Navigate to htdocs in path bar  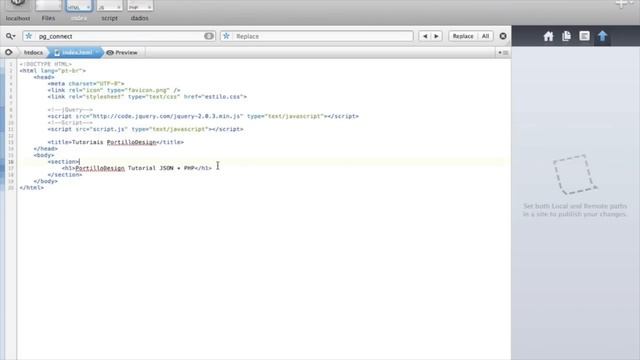coord(33,53)
